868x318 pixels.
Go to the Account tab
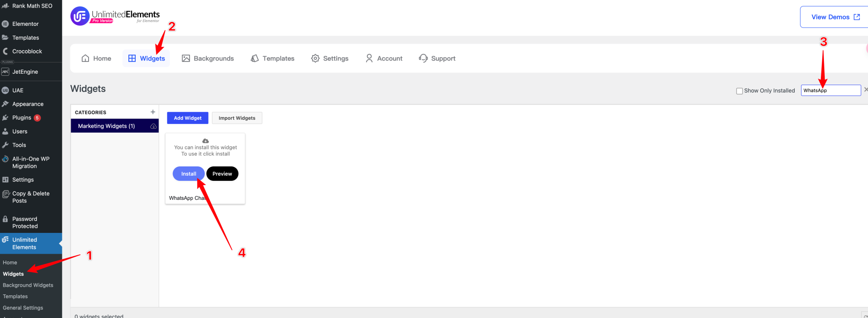(384, 58)
